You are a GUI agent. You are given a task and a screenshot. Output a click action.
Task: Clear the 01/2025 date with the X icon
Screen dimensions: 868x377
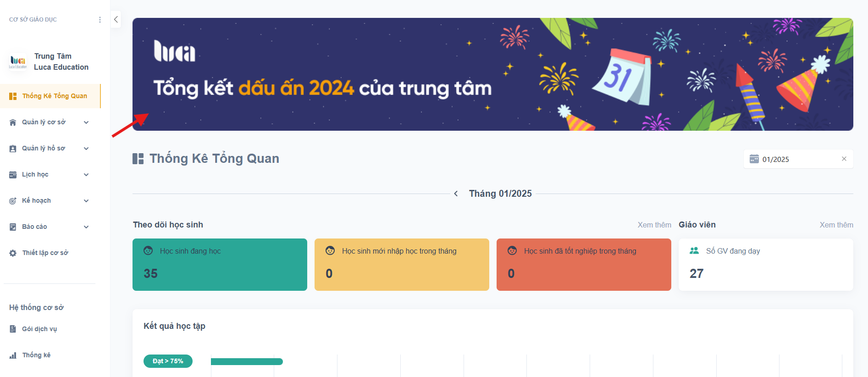click(844, 159)
